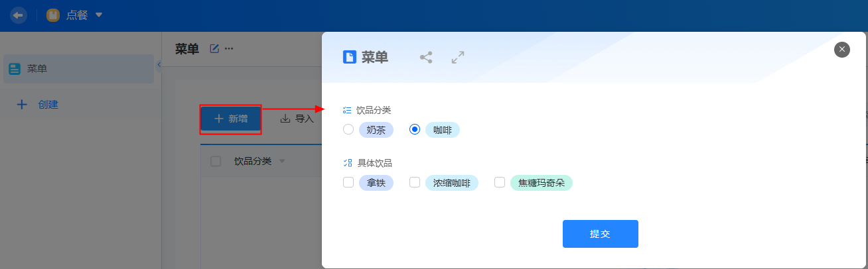This screenshot has height=269, width=868.
Task: Select the 咖啡 radio option
Action: point(415,130)
